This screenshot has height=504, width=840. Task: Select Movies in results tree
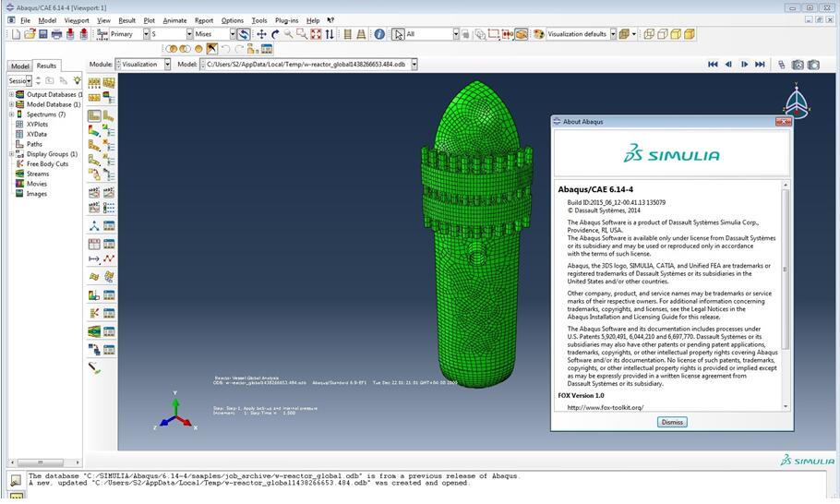(x=36, y=184)
